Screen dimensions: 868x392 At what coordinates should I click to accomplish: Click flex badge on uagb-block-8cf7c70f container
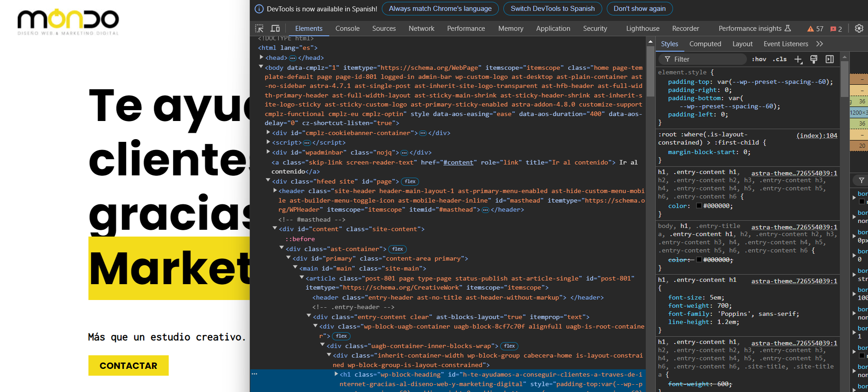(341, 336)
